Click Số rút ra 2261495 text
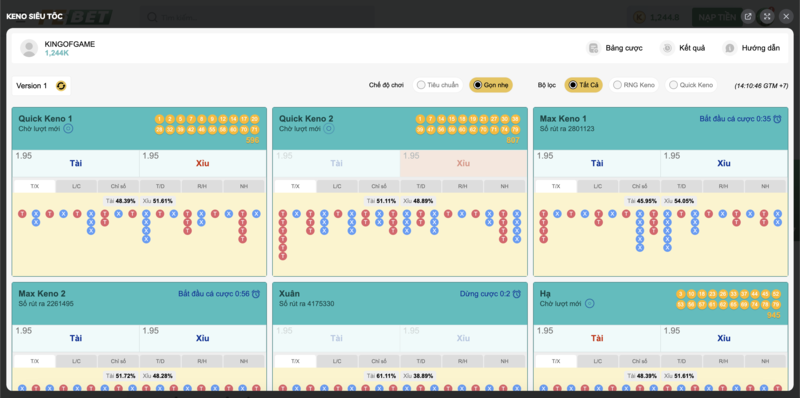800x398 pixels. click(46, 304)
